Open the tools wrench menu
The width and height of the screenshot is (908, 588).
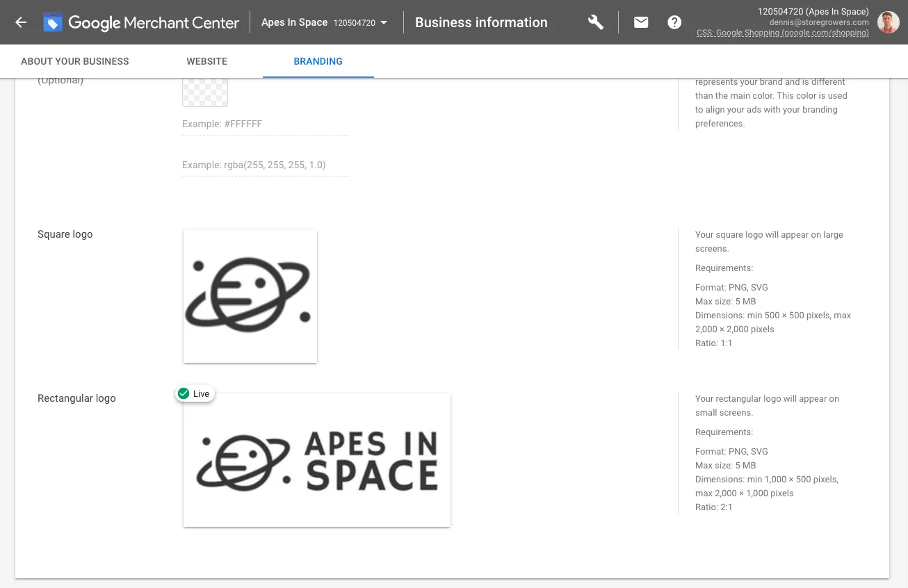click(x=596, y=22)
